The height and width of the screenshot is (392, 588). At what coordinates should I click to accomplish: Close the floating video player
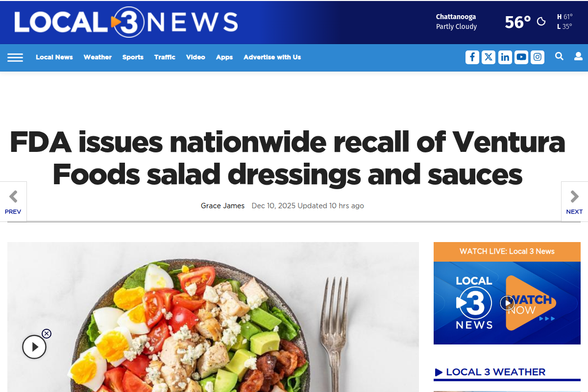(47, 334)
